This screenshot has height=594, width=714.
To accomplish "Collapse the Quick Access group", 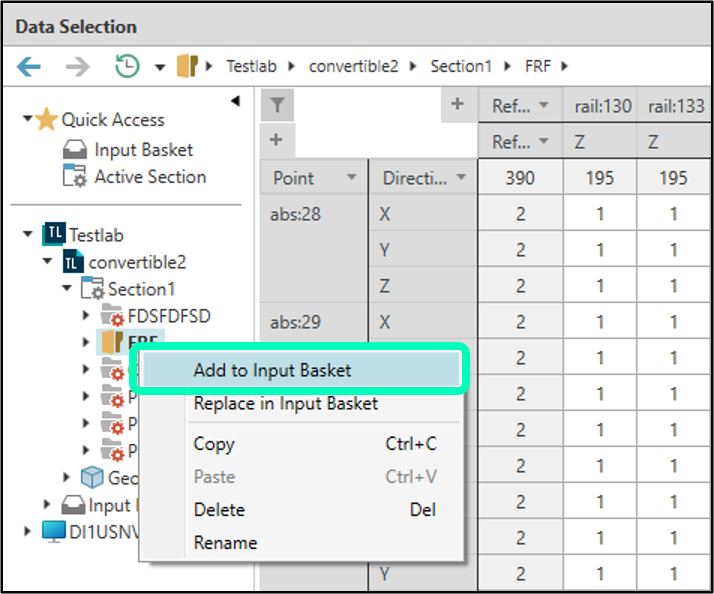I will (28, 120).
